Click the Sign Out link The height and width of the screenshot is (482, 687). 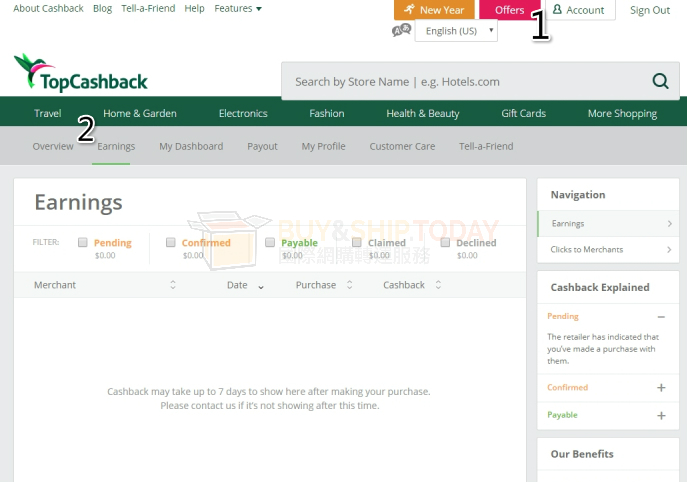[650, 10]
